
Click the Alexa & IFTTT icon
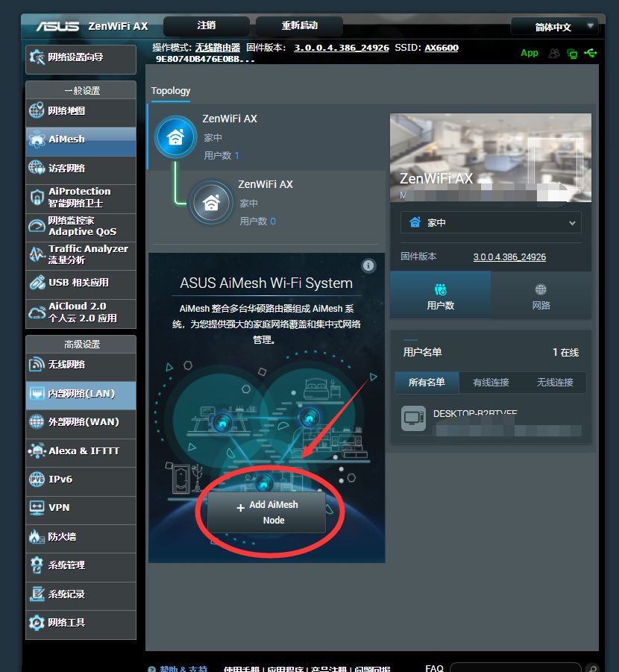[x=37, y=450]
